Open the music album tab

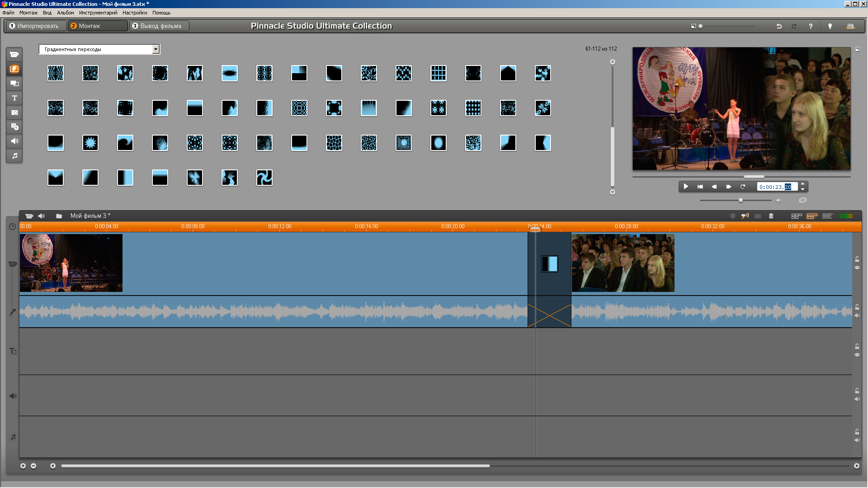14,156
